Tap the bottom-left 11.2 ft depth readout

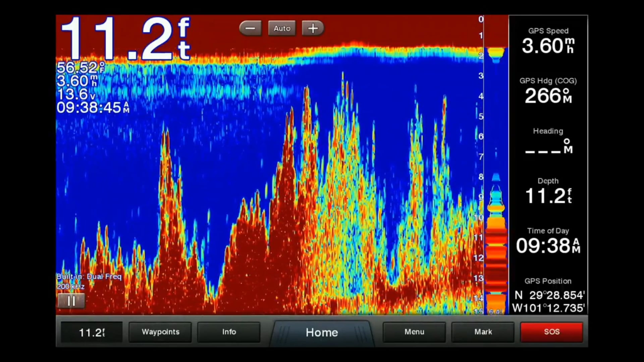[92, 333]
